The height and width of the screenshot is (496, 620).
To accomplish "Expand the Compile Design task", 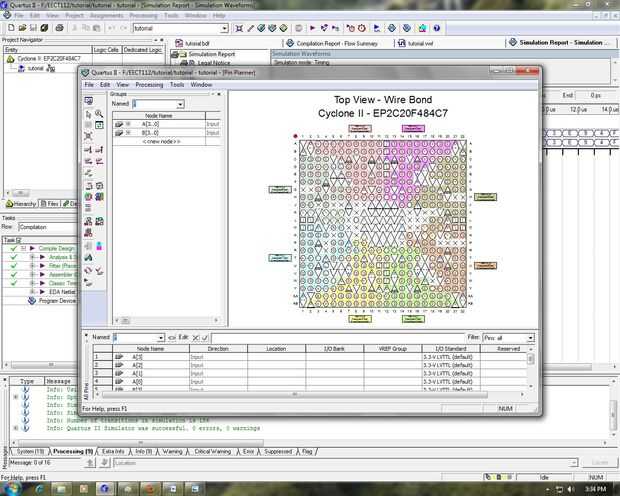I will (x=24, y=248).
